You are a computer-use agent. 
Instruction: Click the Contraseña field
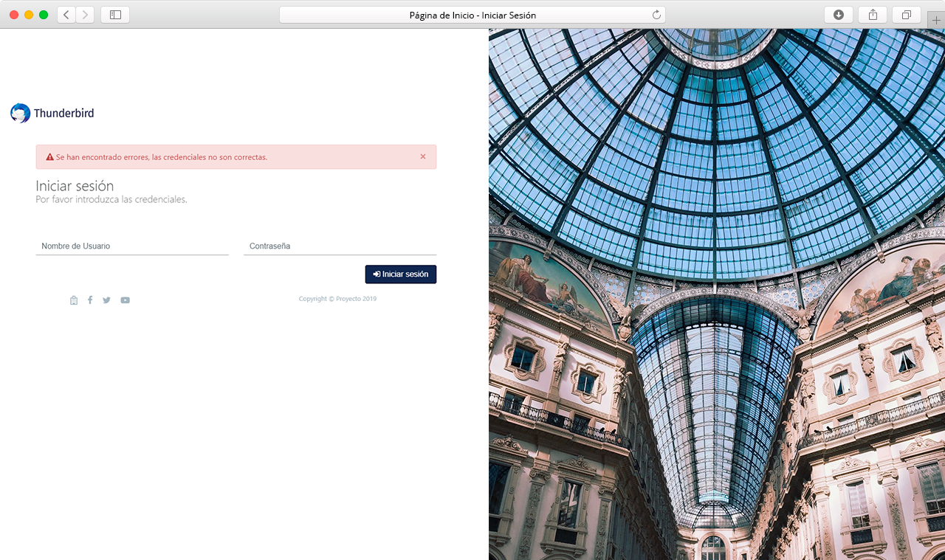tap(340, 246)
